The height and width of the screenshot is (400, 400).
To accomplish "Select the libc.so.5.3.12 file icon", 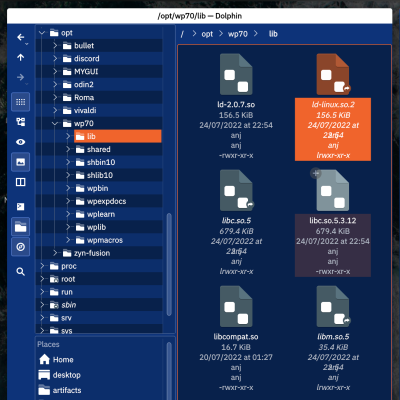I will (x=333, y=190).
